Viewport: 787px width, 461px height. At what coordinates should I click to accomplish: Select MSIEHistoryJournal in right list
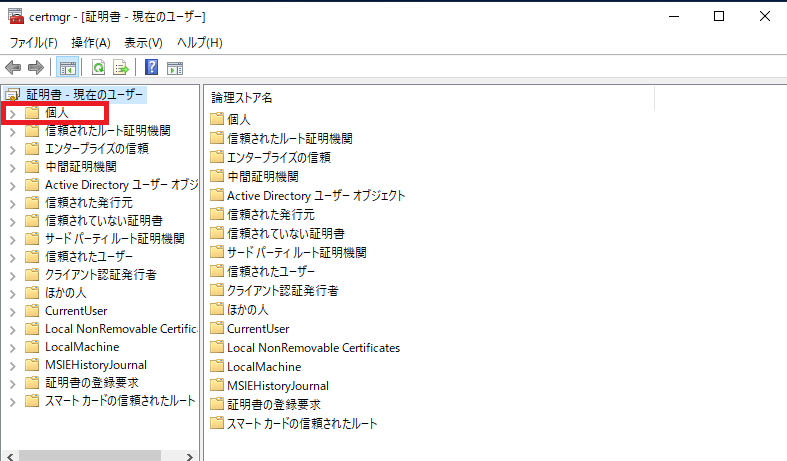(278, 386)
